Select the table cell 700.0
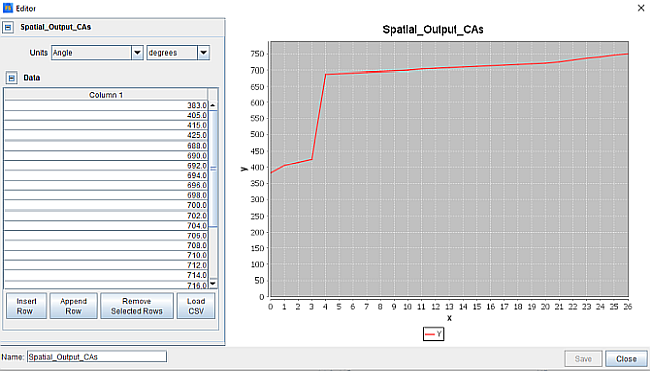 [x=106, y=205]
